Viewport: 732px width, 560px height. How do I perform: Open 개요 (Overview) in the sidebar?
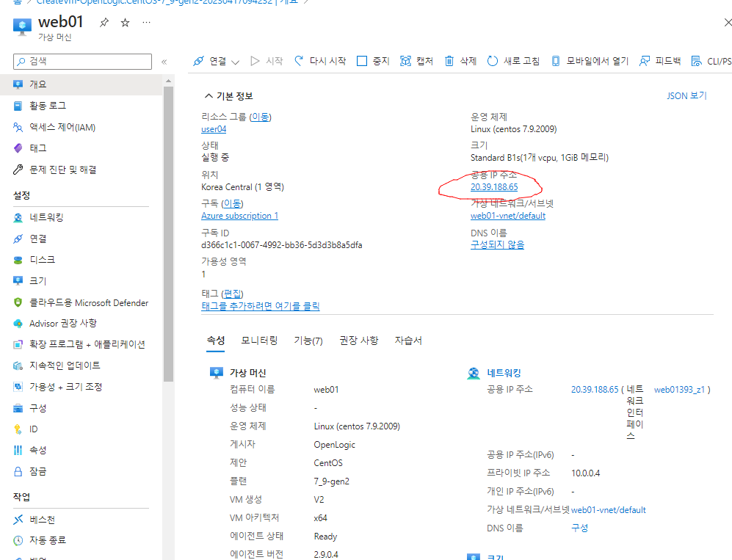pos(81,84)
